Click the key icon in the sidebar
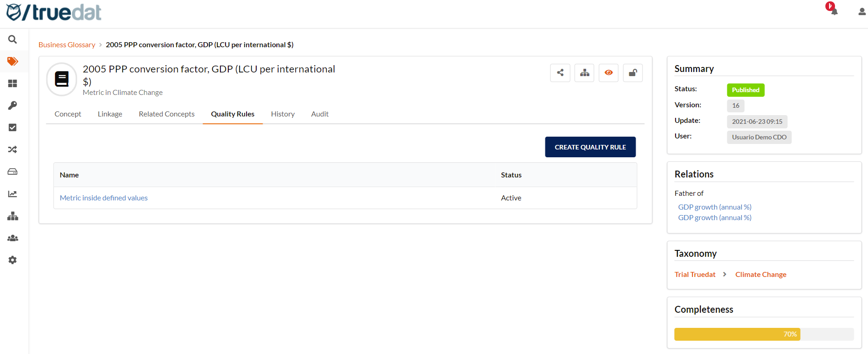This screenshot has width=868, height=354. point(12,105)
